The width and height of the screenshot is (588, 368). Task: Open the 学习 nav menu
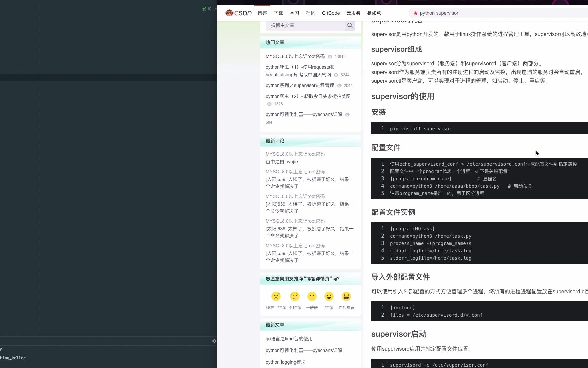pos(295,13)
